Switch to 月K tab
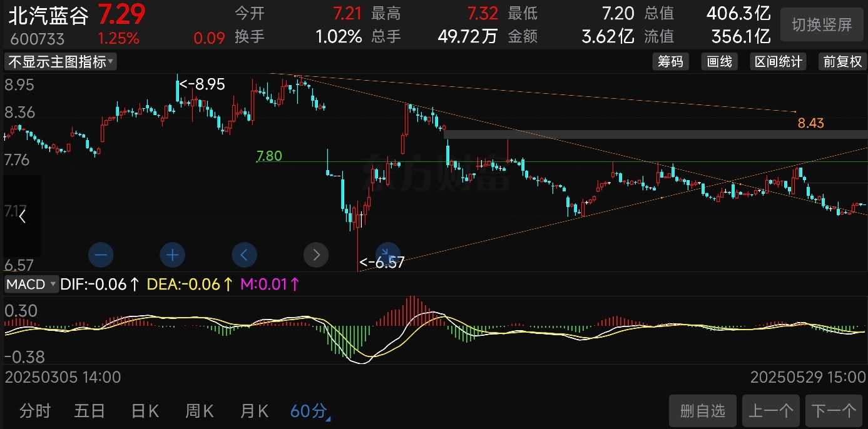The height and width of the screenshot is (429, 868). 254,411
